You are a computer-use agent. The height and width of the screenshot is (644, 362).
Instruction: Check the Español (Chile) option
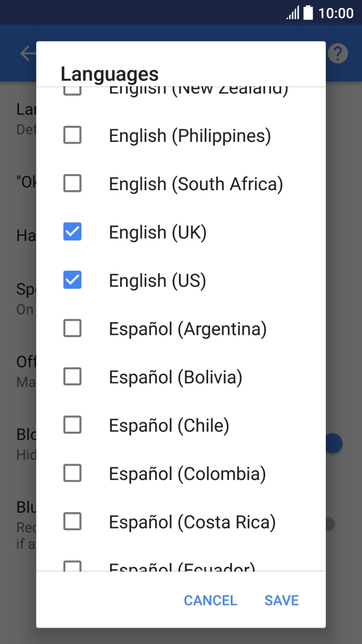click(72, 425)
